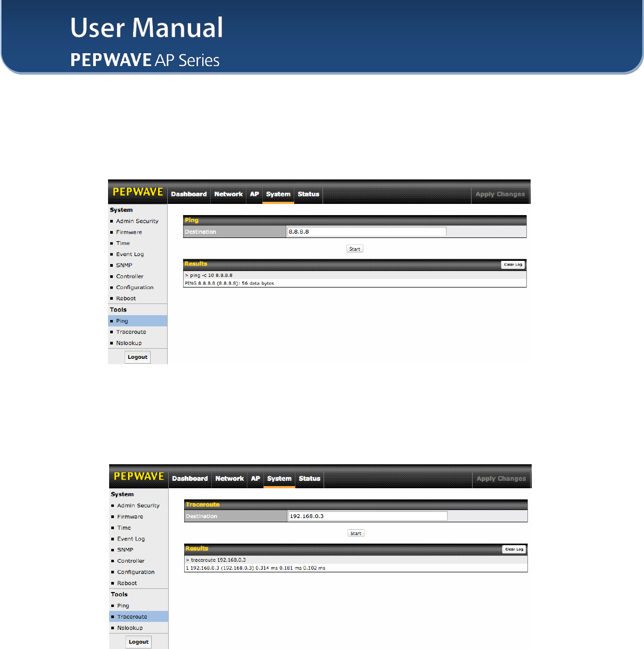Open SNMP in the Traceroute screenshot sidebar
The height and width of the screenshot is (649, 644).
pyautogui.click(x=125, y=550)
